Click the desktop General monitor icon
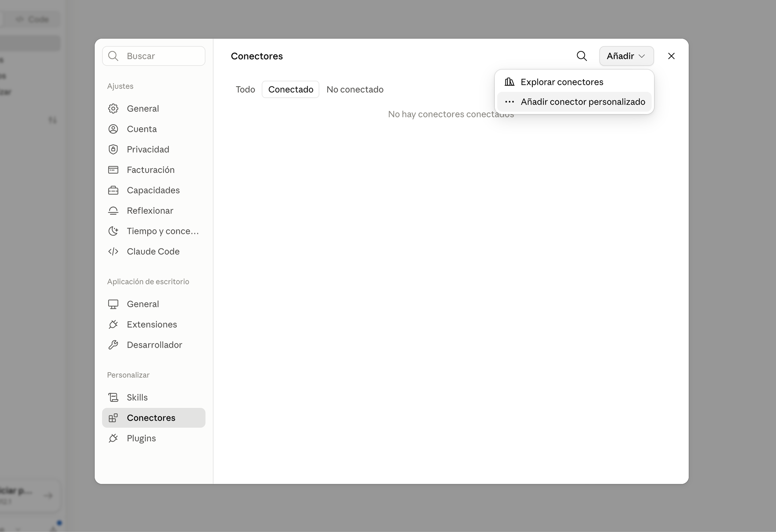This screenshot has width=776, height=532. pyautogui.click(x=113, y=304)
